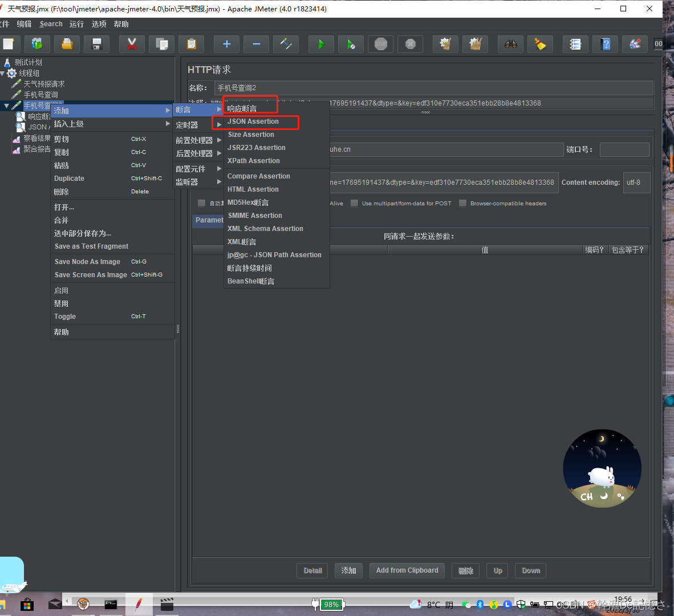Screen dimensions: 674x616
Task: Open the 运行 menu
Action: click(76, 24)
